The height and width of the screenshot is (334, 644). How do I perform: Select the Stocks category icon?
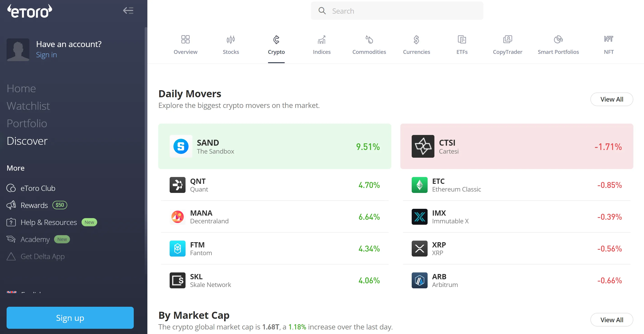pyautogui.click(x=231, y=39)
